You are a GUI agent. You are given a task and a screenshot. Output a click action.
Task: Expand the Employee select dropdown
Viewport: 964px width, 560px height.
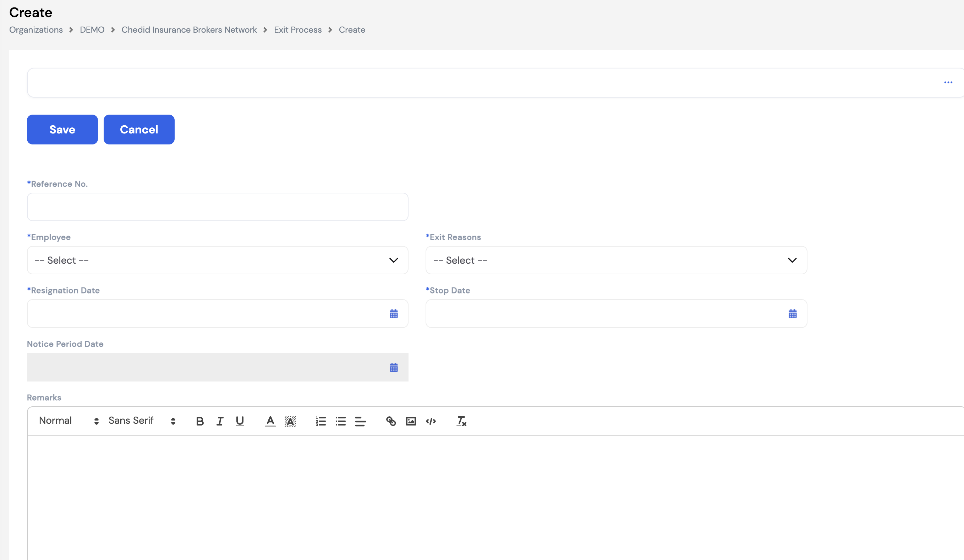218,260
